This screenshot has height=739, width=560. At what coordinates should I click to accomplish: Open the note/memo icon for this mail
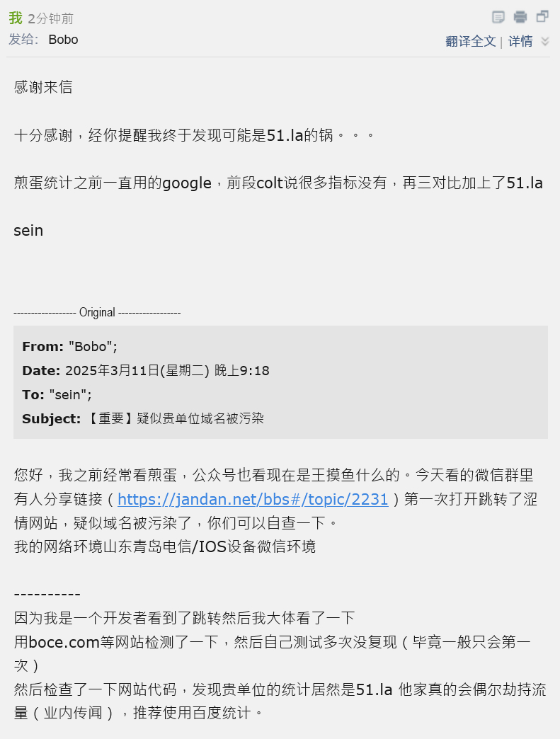(x=498, y=18)
